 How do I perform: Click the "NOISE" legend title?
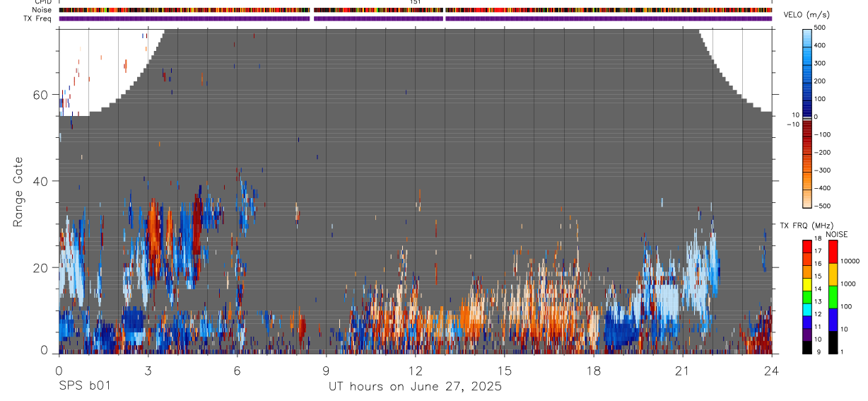click(836, 234)
